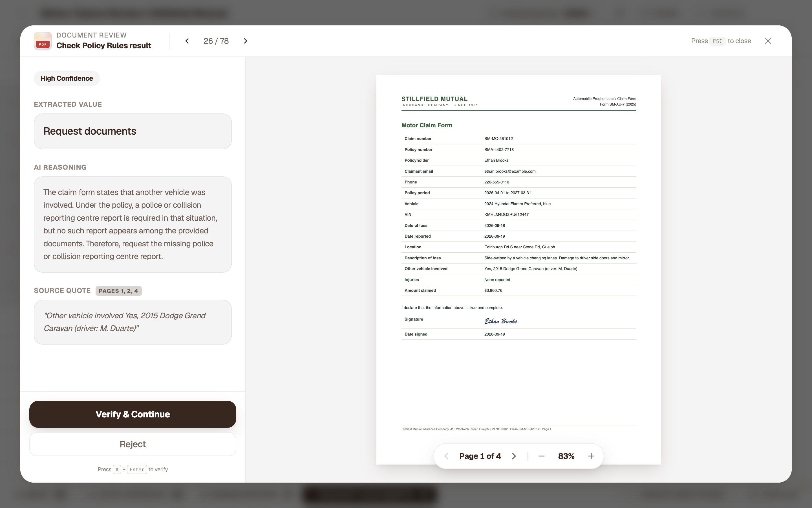Click Form SM-AU-7 (2025) text

(618, 104)
